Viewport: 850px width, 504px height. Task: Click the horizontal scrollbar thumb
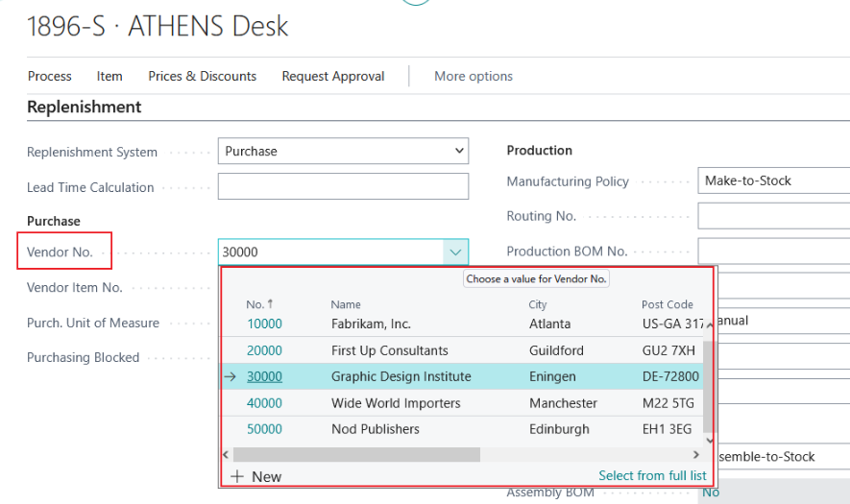(356, 455)
